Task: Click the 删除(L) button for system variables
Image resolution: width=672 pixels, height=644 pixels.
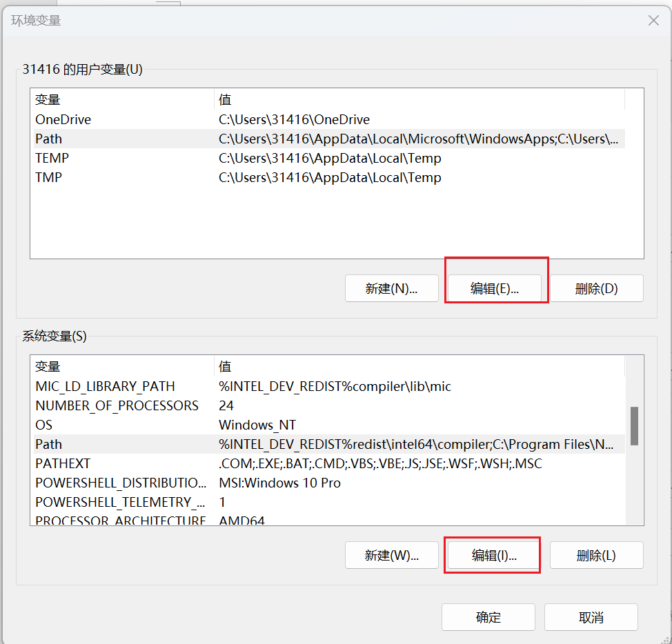Action: (x=596, y=554)
